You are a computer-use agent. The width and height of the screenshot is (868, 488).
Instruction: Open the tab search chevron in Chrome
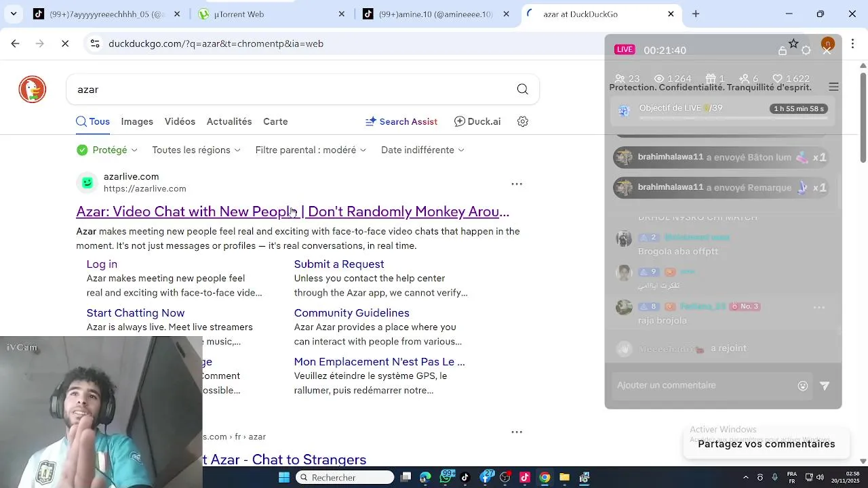tap(14, 14)
